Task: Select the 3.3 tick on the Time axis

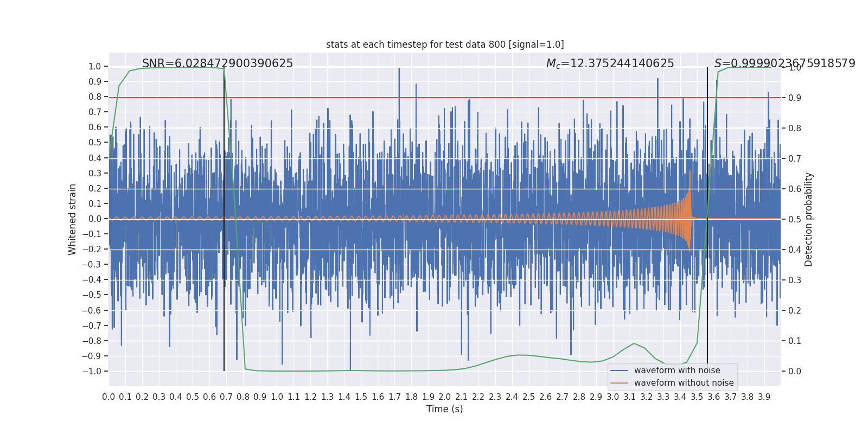Action: coord(663,397)
